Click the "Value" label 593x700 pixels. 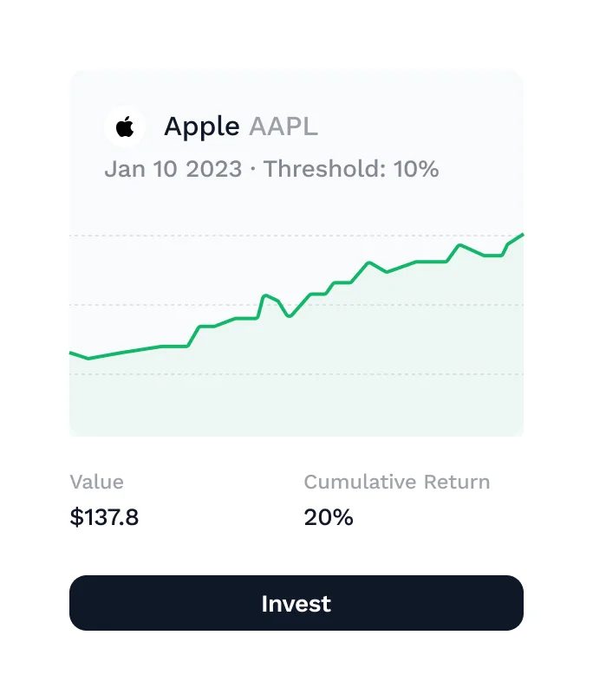point(96,482)
